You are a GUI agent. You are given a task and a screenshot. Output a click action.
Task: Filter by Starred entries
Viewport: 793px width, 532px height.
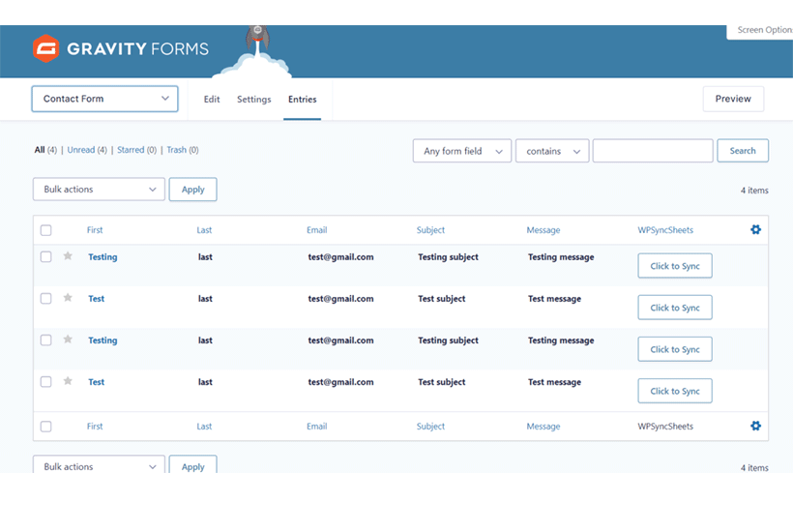pyautogui.click(x=131, y=150)
